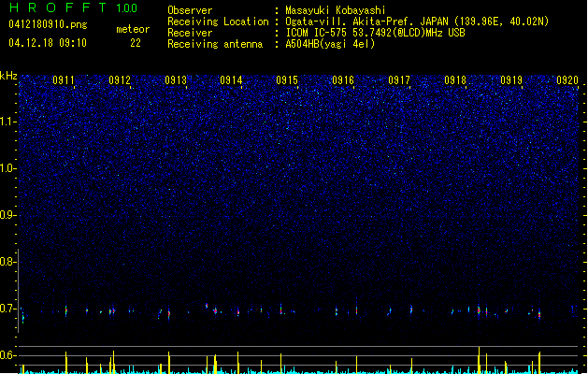Screen dimensions: 588x374
Task: Click the 1.0 kHz axis label
Action: click(x=8, y=168)
